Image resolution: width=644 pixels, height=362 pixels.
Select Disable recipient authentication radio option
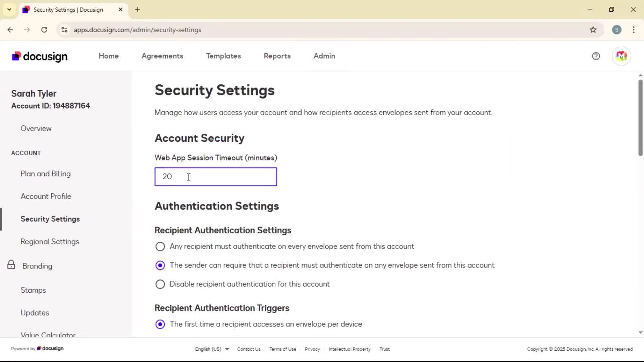(x=160, y=284)
